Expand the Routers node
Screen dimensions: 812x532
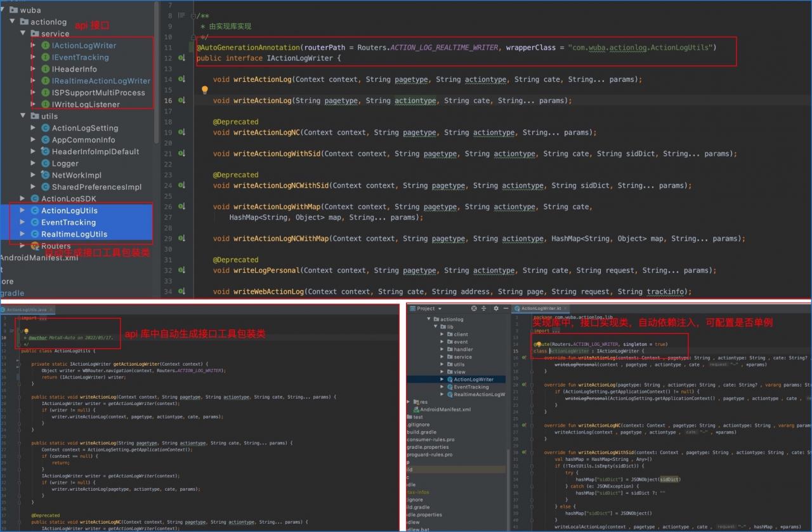[23, 246]
